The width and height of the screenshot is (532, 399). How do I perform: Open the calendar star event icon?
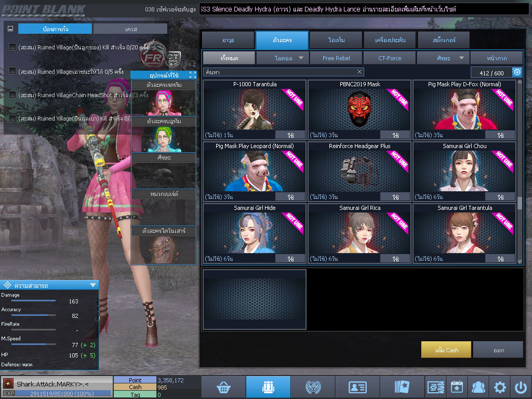[457, 387]
